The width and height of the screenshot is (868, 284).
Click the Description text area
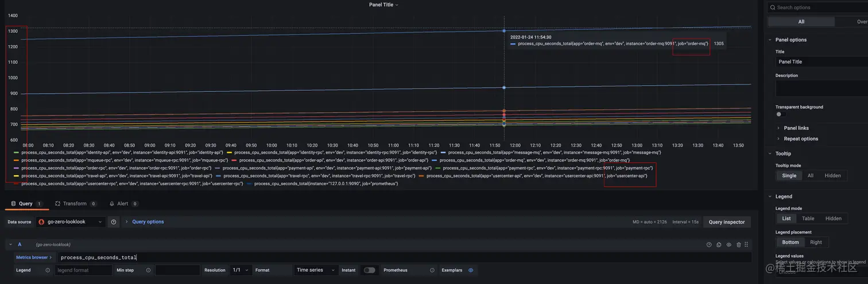[821, 88]
